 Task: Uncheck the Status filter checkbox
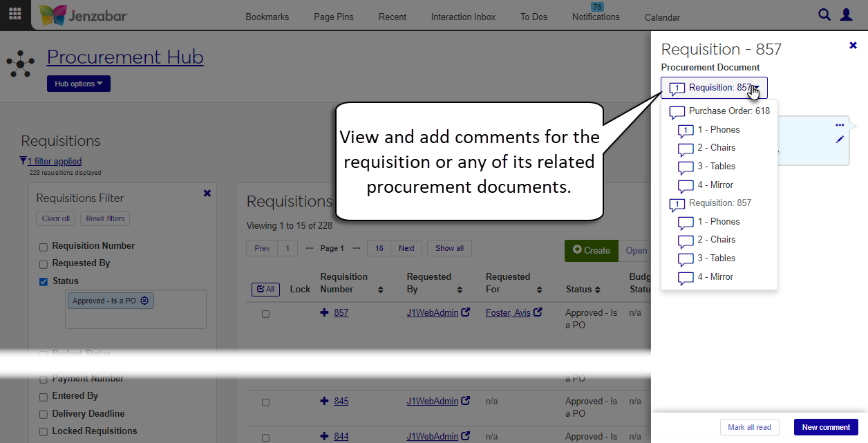click(44, 281)
